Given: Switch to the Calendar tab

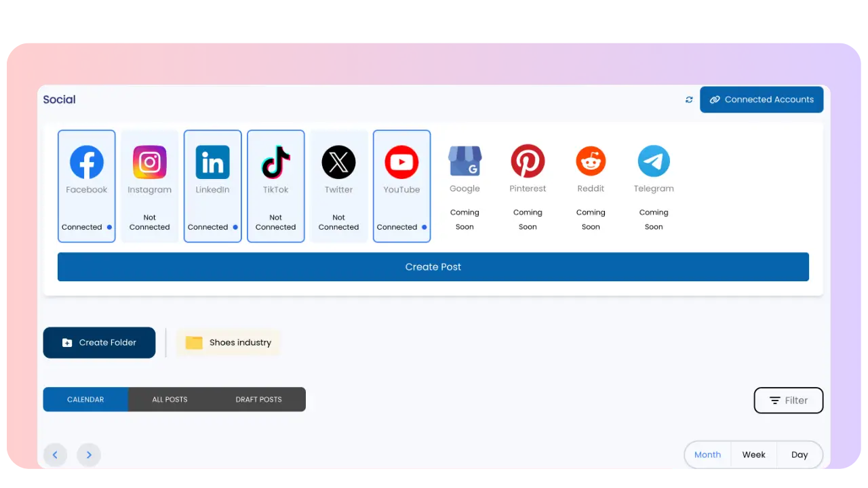Looking at the screenshot, I should 85,399.
